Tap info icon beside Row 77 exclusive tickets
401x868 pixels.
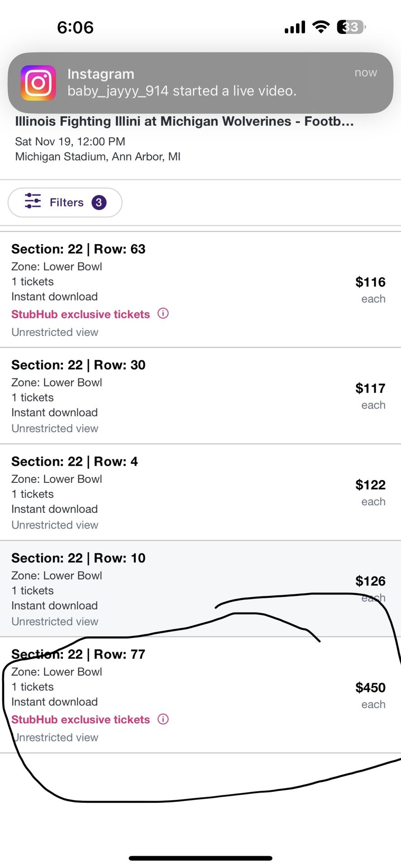pos(163,719)
